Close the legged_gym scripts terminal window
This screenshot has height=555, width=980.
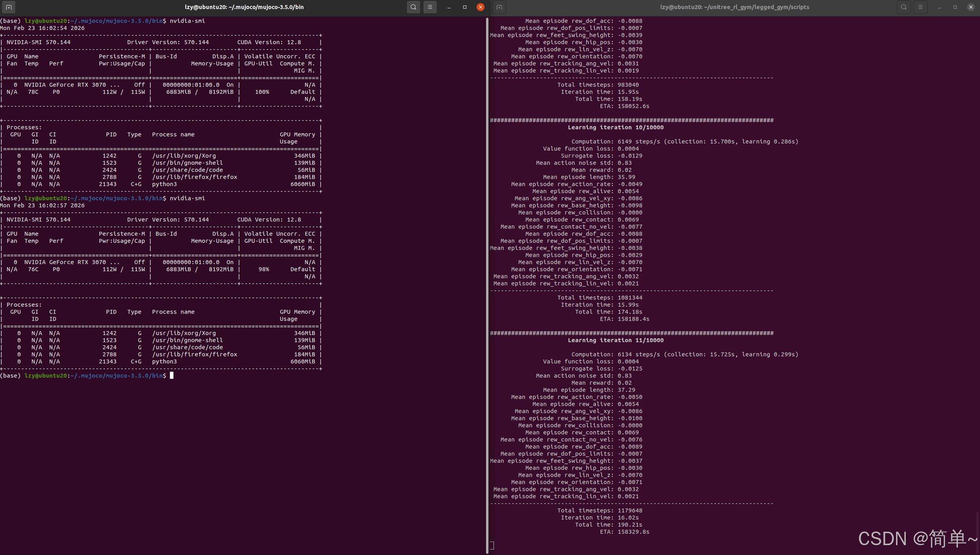point(971,7)
